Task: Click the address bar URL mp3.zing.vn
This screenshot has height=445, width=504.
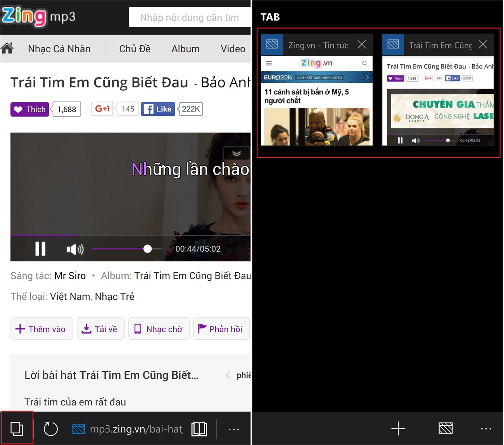Action: click(136, 429)
